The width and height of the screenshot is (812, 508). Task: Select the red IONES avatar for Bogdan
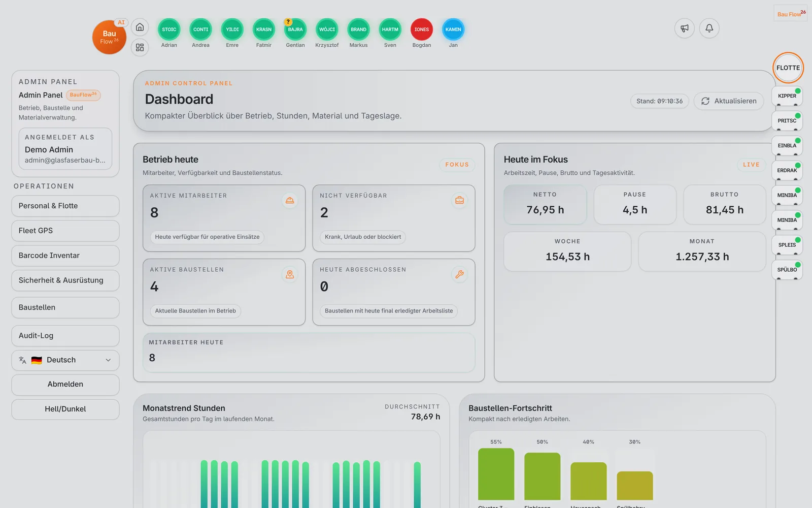(x=422, y=29)
